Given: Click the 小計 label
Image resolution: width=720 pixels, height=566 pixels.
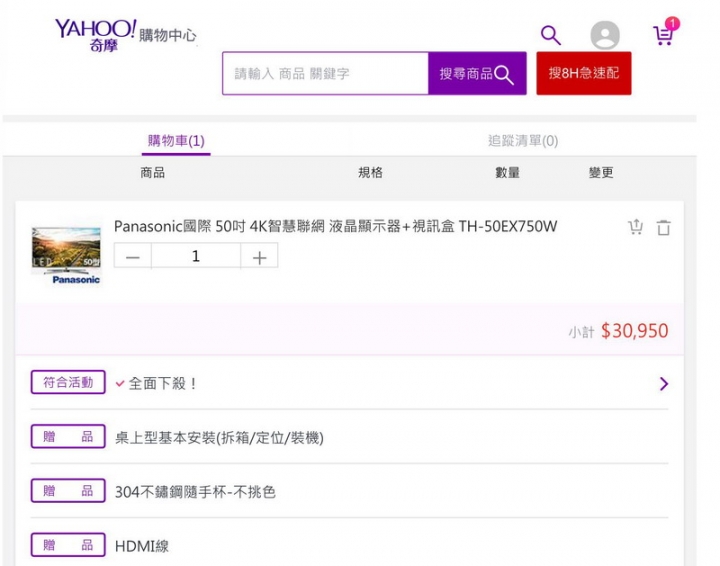Looking at the screenshot, I should 581,332.
